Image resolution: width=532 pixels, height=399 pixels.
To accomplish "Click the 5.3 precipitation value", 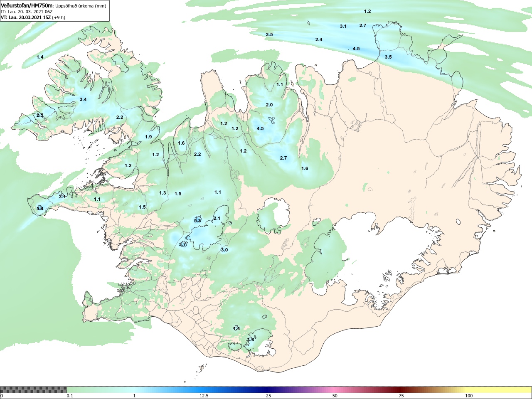I will click(x=197, y=221).
